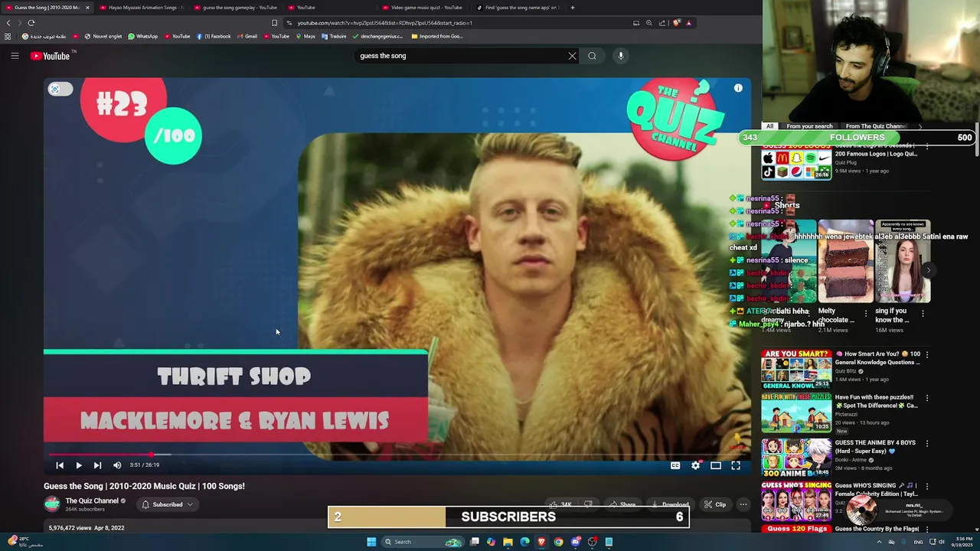Switch the player to theater mode
980x551 pixels.
pos(716,465)
